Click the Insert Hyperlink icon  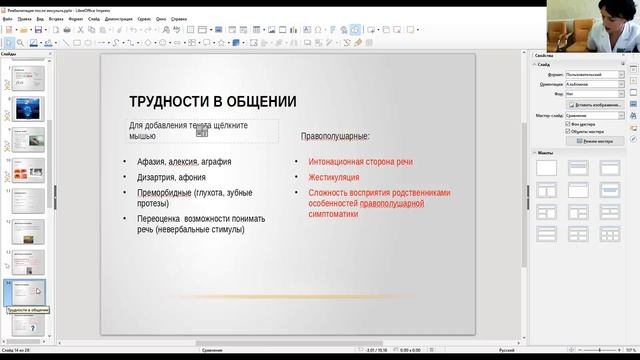click(344, 30)
